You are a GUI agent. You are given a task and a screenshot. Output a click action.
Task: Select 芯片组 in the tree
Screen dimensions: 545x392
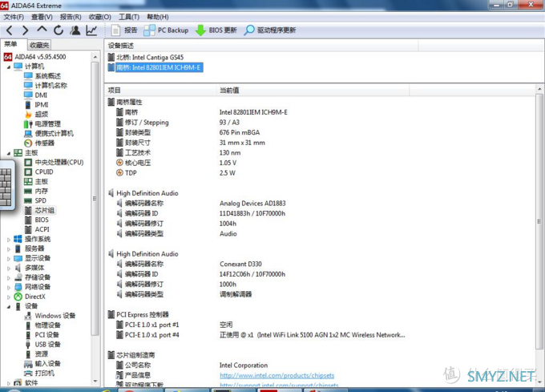(45, 210)
